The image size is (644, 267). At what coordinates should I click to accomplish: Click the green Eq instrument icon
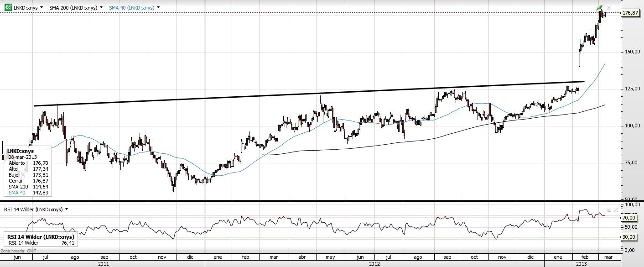tap(7, 8)
